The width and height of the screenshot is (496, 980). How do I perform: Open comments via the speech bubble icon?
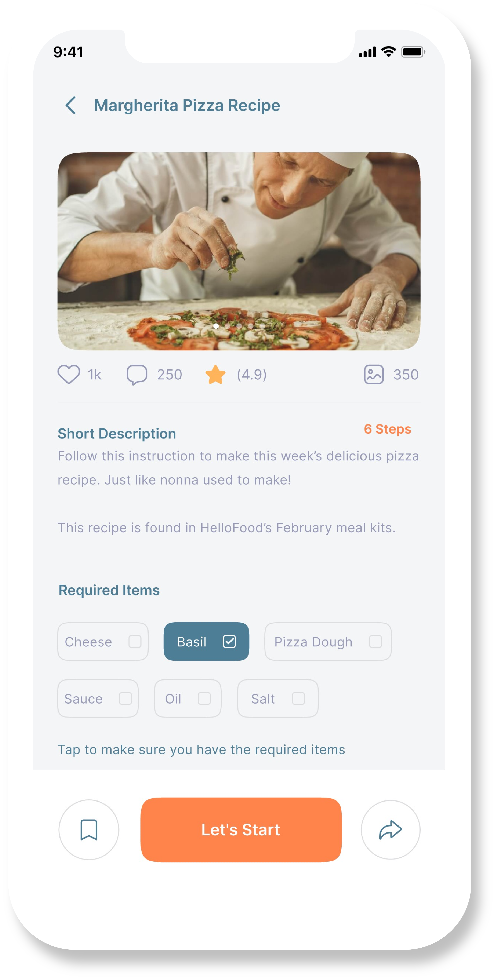pos(137,375)
